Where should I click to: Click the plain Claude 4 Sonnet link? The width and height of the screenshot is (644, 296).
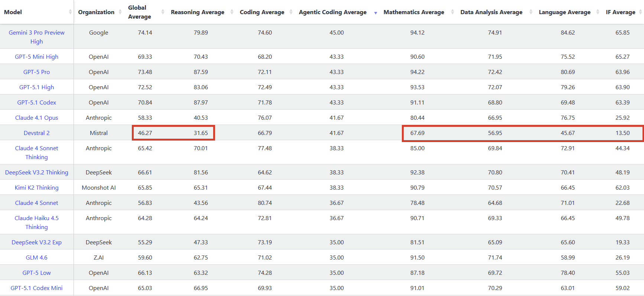pyautogui.click(x=37, y=203)
